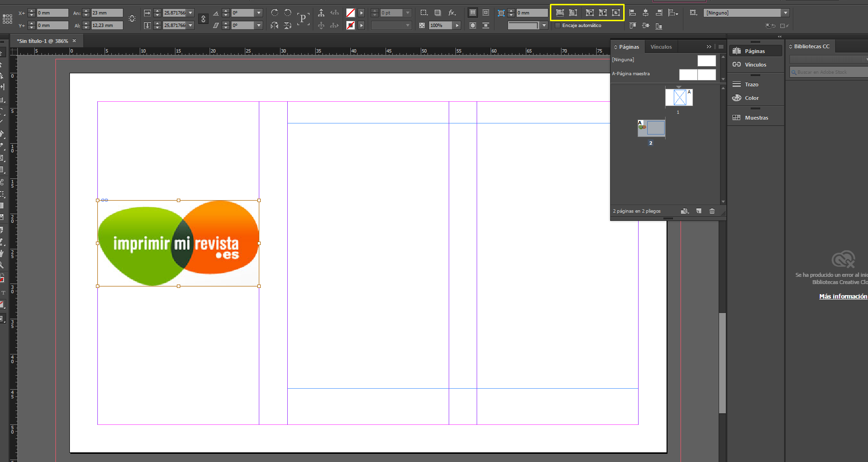Open the stroke type dropdown

[408, 25]
